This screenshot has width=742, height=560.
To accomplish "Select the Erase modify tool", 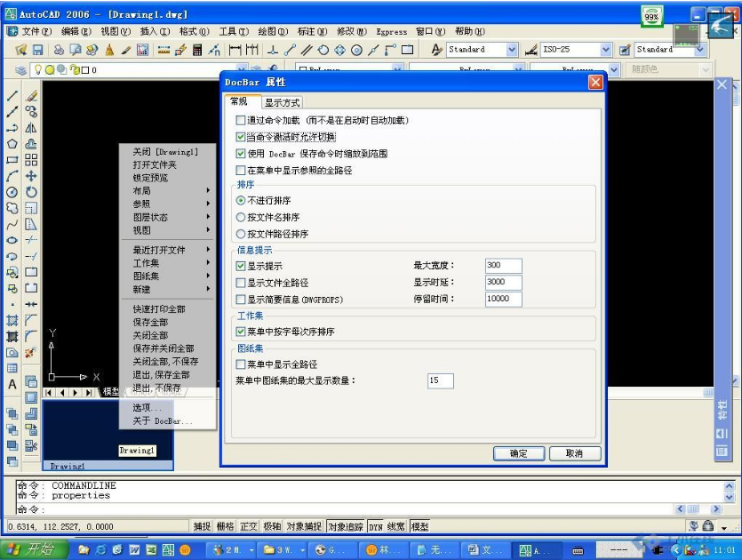I will (x=31, y=96).
